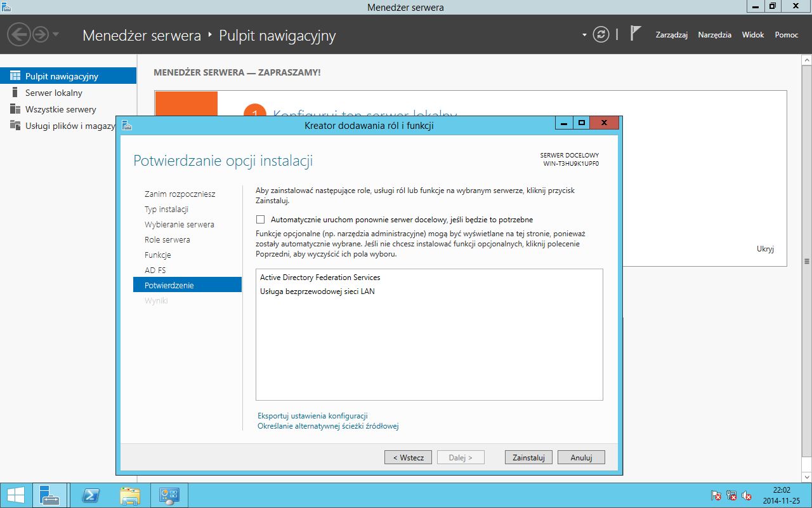Click Ukryj link in welcome panel
This screenshot has height=508, width=812.
pos(766,249)
